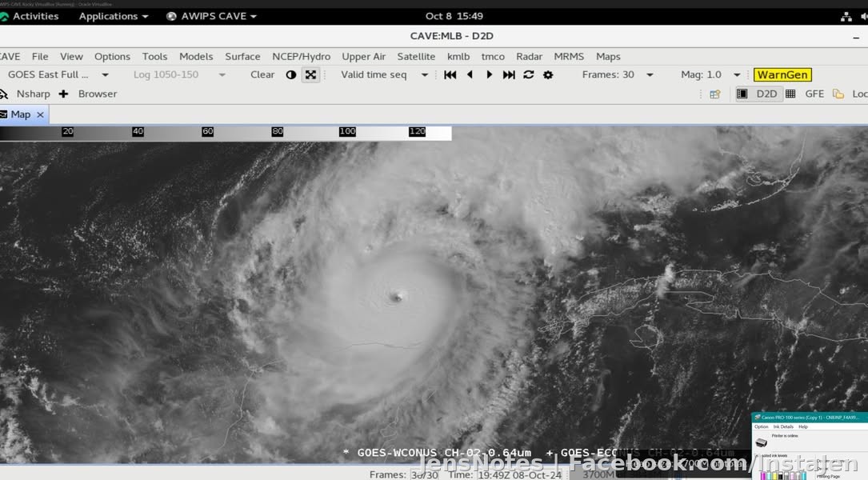Toggle the four-arrow panel layout button
Screen dimensions: 868x480
[310, 74]
